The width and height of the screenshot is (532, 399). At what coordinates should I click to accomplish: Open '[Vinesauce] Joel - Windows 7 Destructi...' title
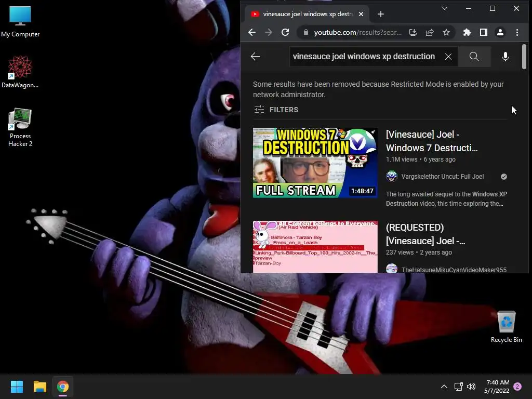[432, 141]
